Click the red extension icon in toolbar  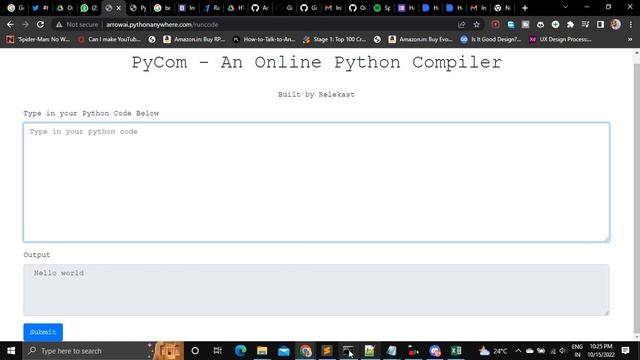(x=495, y=24)
